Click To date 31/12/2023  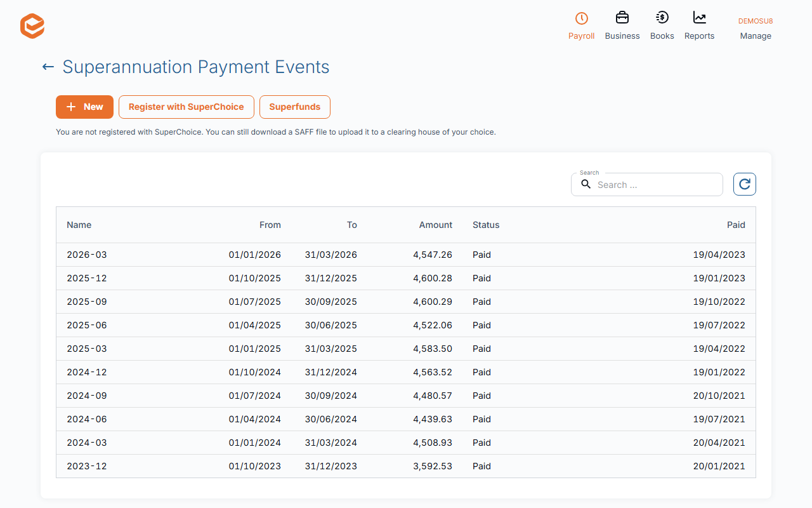[x=331, y=466]
